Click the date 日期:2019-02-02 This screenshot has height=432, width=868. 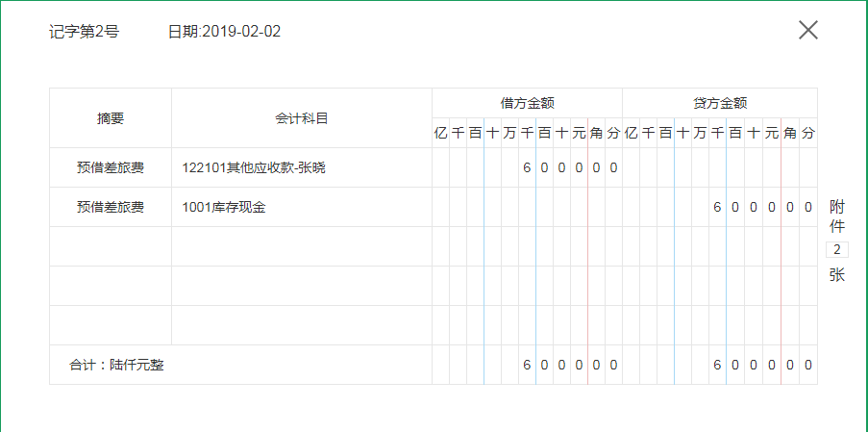[x=224, y=32]
